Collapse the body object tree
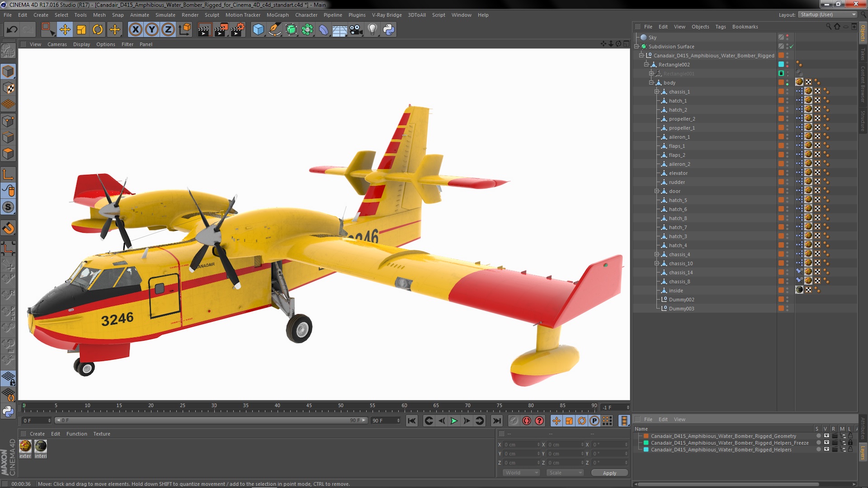868x488 pixels. (651, 83)
